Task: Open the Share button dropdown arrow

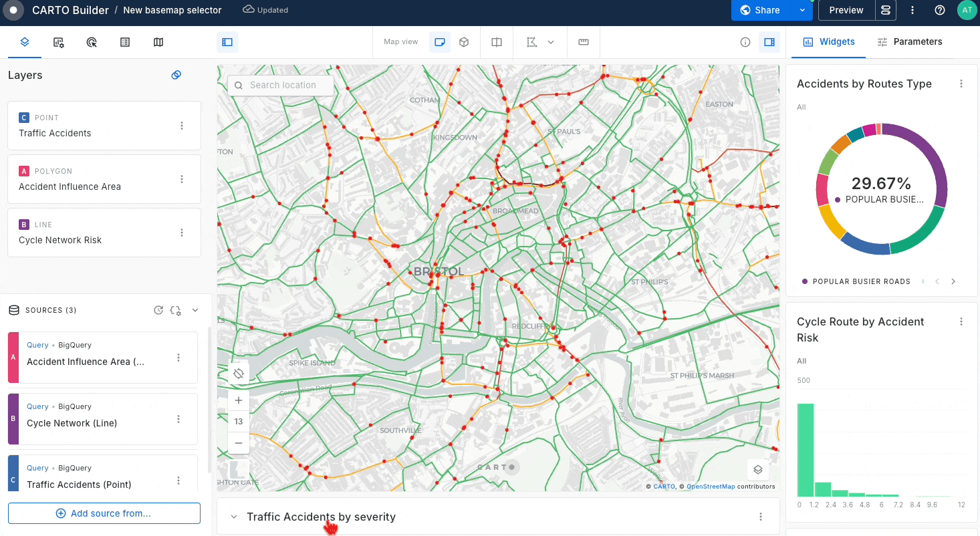Action: tap(802, 10)
